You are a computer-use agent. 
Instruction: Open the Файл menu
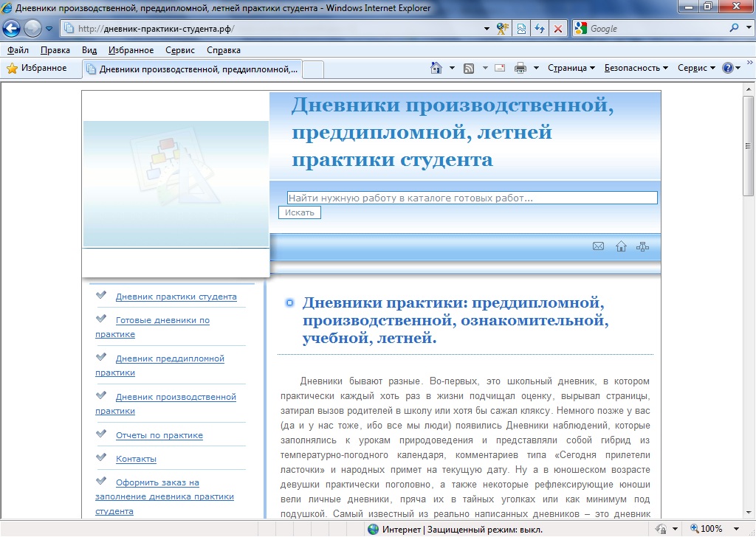click(18, 50)
